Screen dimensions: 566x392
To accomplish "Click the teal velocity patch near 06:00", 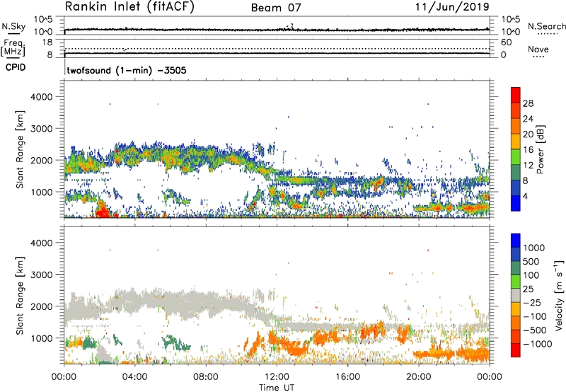I will 175,342.
